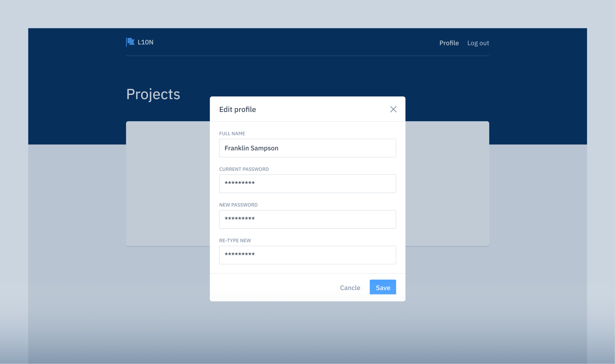This screenshot has width=615, height=364.
Task: Click the RE-TYPE NEW label
Action: pos(235,241)
